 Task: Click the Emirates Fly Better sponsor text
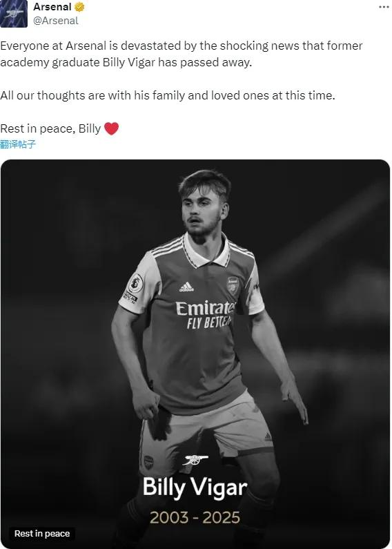tap(205, 315)
